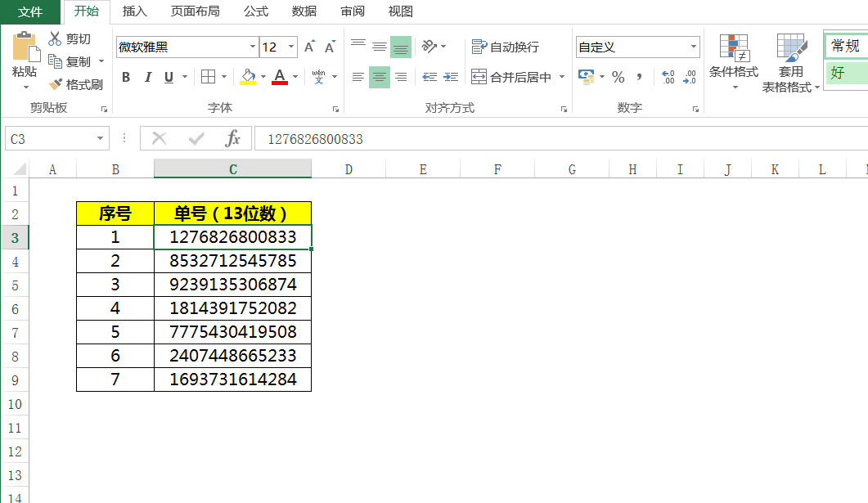Viewport: 868px width, 503px height.
Task: Increase font size with larger A
Action: (309, 47)
